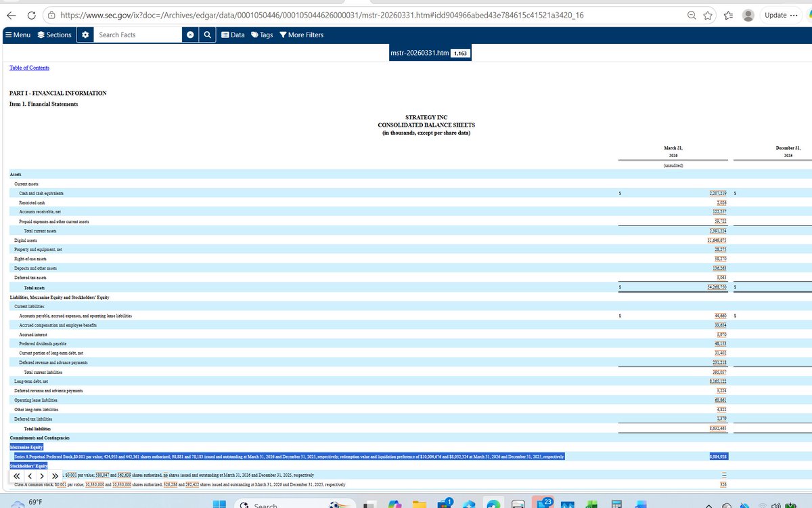Open the zoom magnifier in address bar
812x508 pixels.
[693, 15]
